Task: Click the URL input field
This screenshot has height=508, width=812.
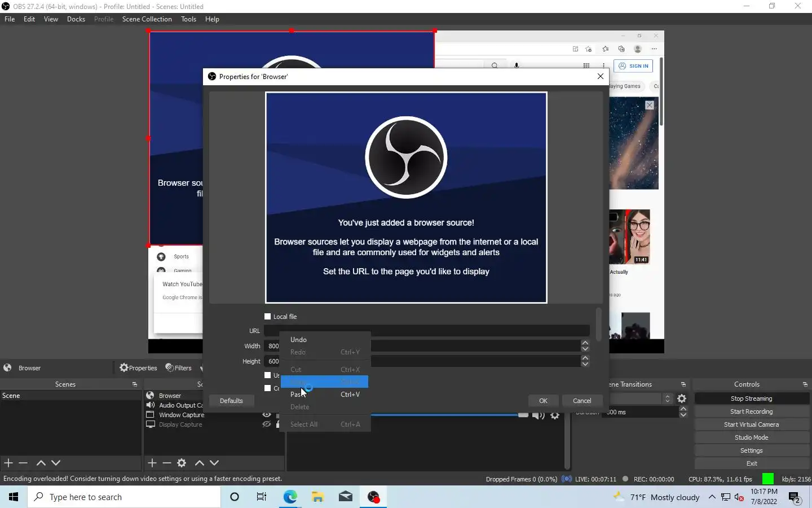Action: (x=427, y=331)
